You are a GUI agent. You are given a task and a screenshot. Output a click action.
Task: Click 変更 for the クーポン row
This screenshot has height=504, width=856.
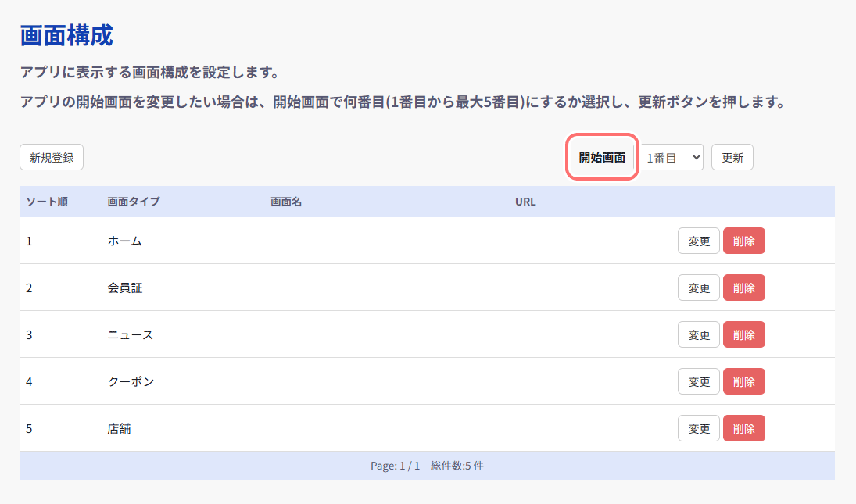[x=698, y=381]
